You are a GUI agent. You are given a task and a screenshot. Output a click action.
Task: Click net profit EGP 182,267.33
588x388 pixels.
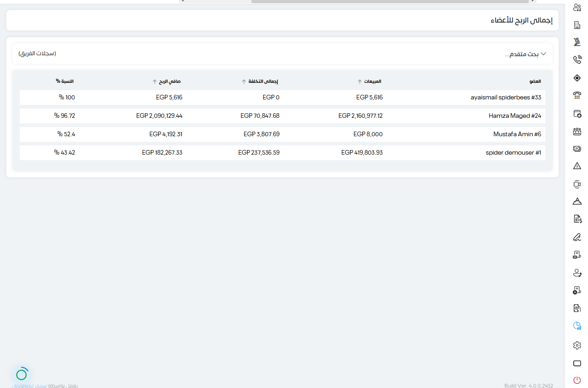162,152
